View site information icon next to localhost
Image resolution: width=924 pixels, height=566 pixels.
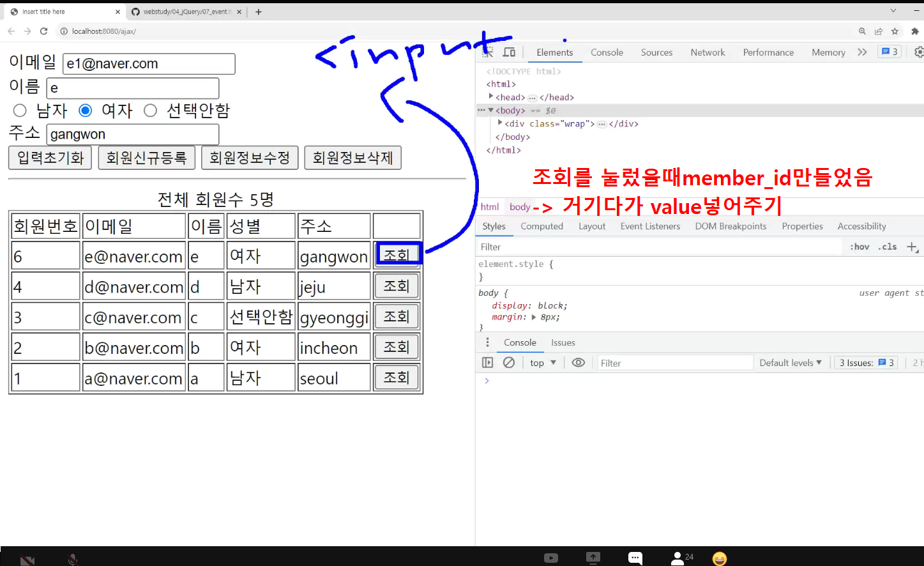pos(64,31)
